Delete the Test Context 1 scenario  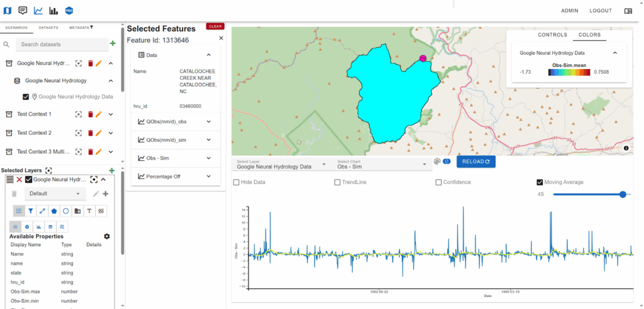pos(90,114)
